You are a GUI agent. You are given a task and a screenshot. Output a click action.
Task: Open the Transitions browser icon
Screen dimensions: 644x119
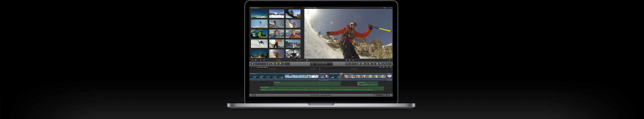coord(370,64)
